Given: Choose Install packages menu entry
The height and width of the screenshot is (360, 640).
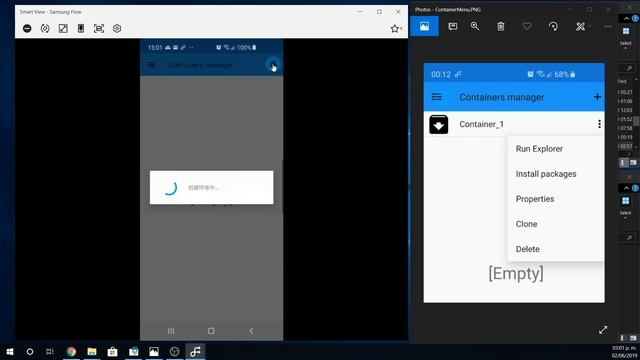Looking at the screenshot, I should (x=546, y=174).
